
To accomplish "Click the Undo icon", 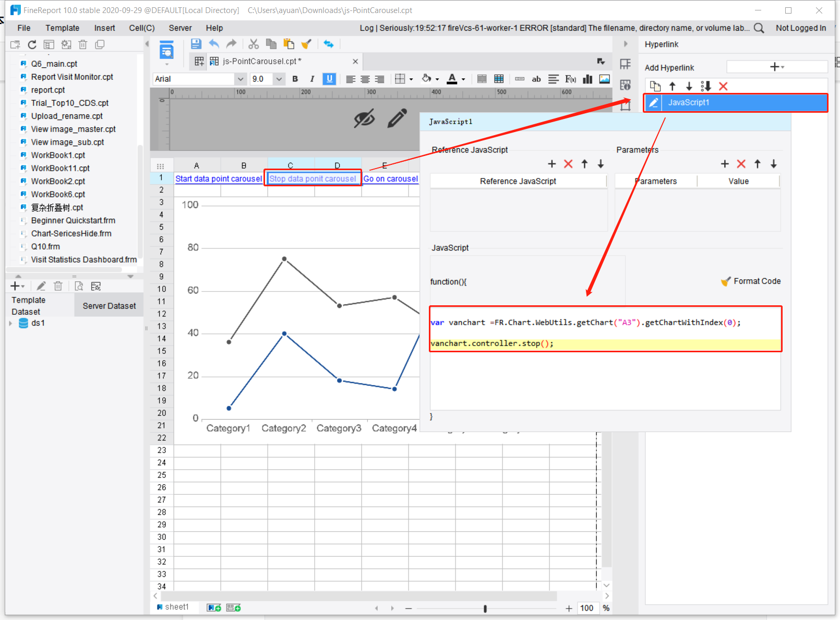I will 214,44.
